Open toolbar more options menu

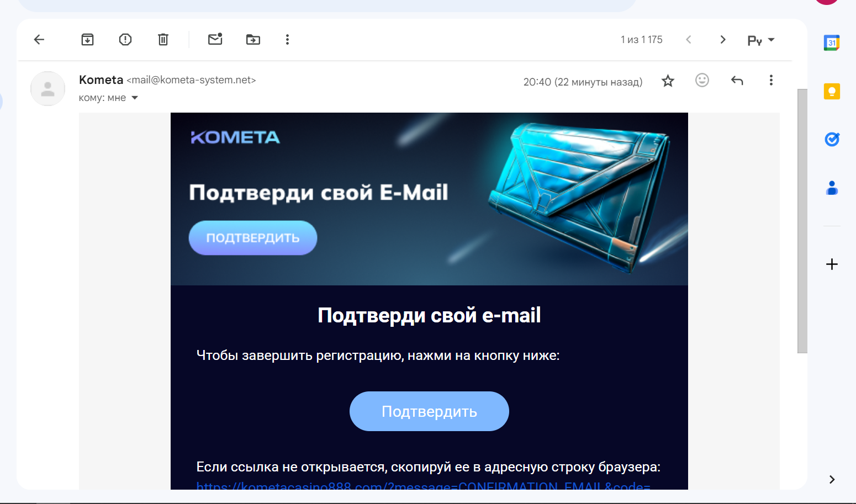point(287,39)
